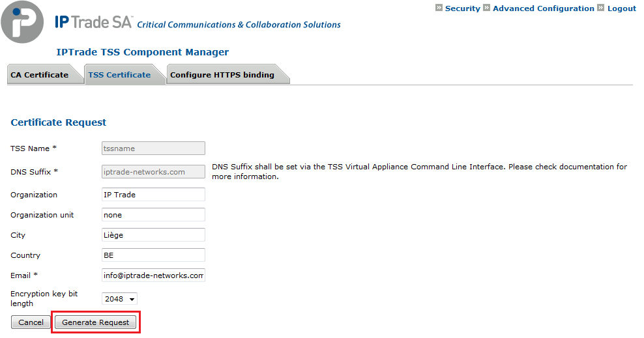Click the Critical Communications tagline text

tap(239, 25)
